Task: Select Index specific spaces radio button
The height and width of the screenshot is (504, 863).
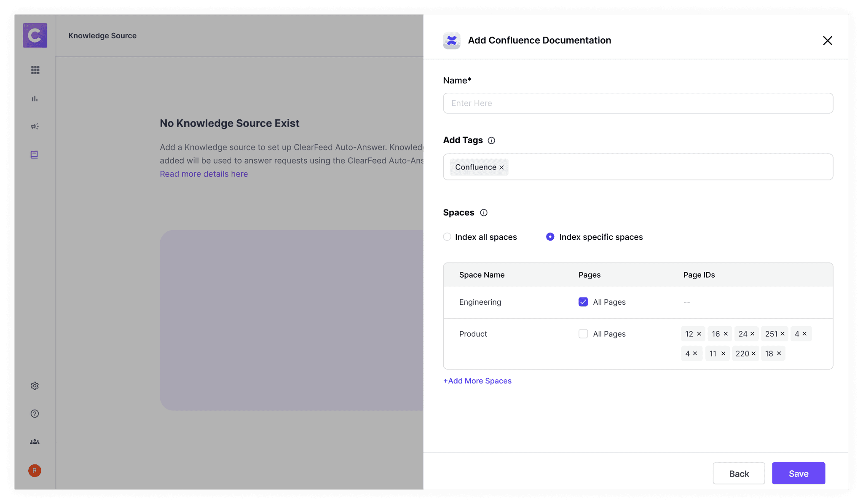Action: click(x=550, y=237)
